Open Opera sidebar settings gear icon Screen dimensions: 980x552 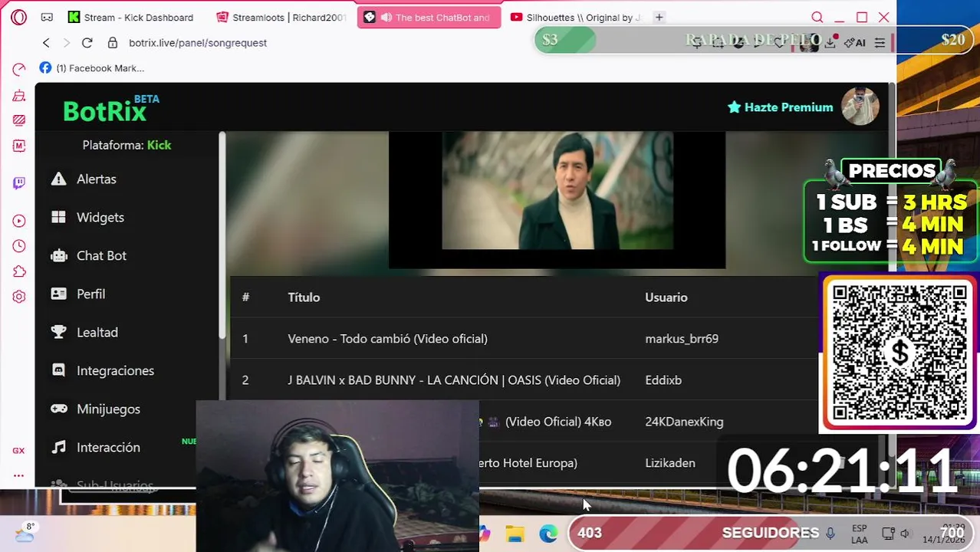tap(19, 297)
